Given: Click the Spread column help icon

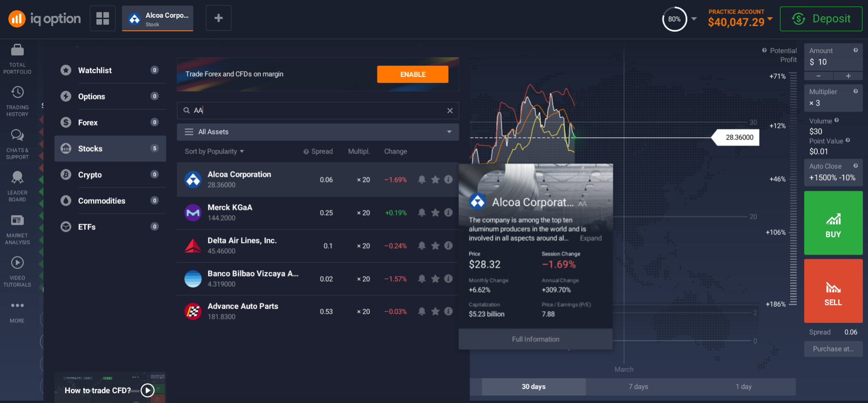Looking at the screenshot, I should click(306, 152).
